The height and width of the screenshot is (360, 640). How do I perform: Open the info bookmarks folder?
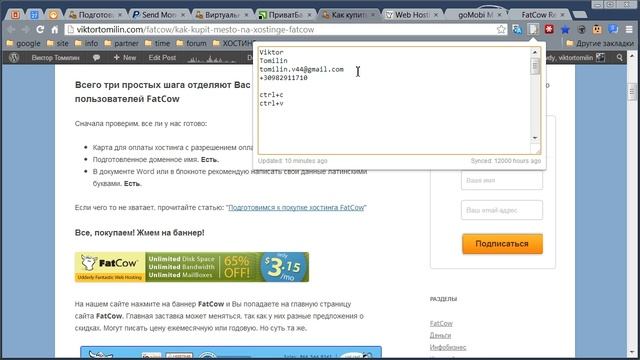click(86, 43)
